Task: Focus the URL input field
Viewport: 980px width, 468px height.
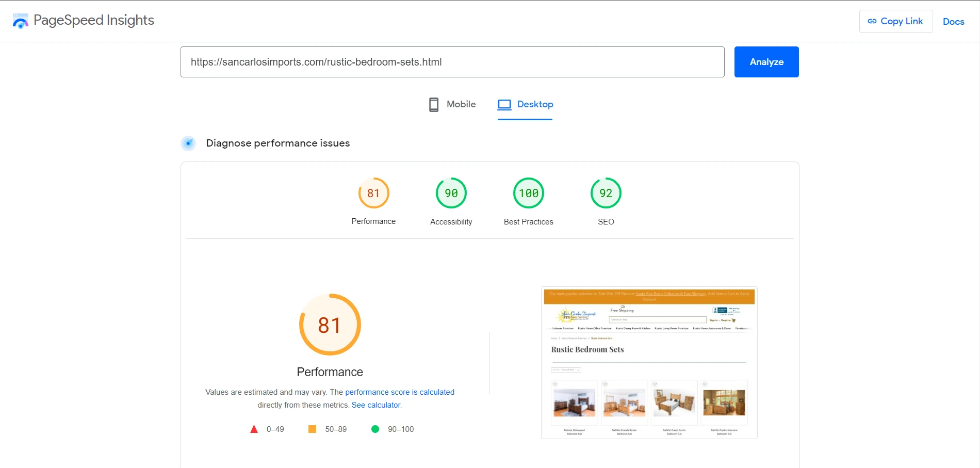Action: click(452, 62)
